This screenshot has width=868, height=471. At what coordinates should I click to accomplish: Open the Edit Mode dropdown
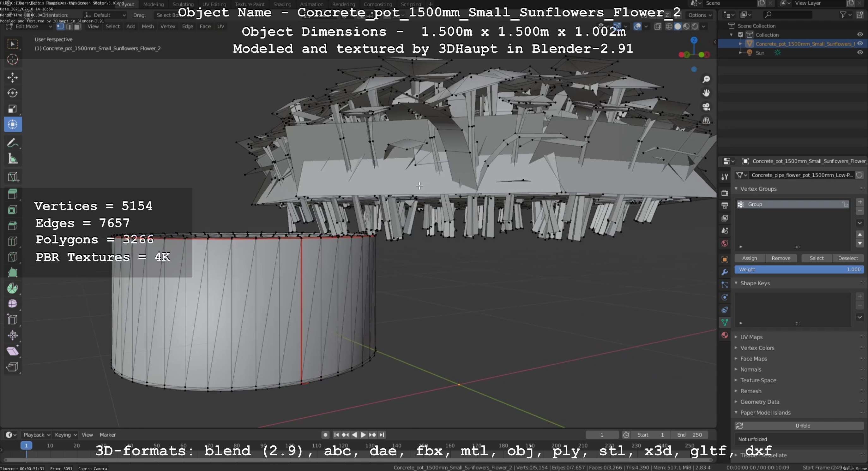(x=29, y=27)
